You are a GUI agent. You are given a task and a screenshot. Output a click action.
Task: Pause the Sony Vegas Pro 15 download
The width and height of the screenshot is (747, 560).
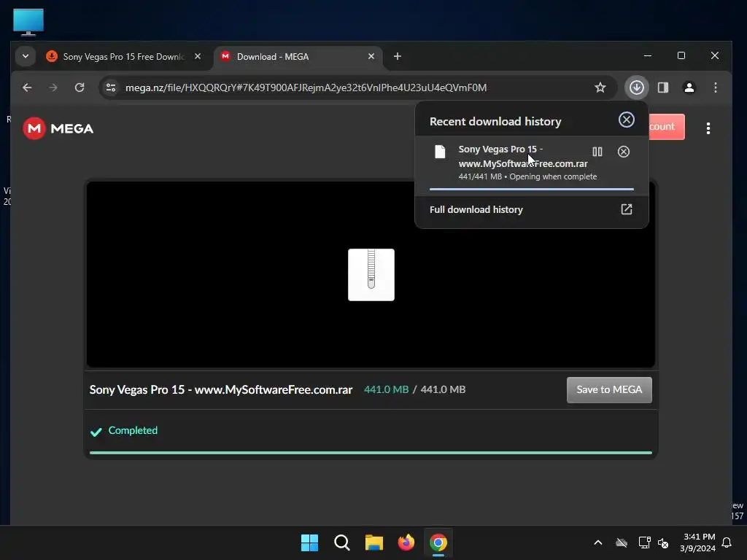pos(597,152)
